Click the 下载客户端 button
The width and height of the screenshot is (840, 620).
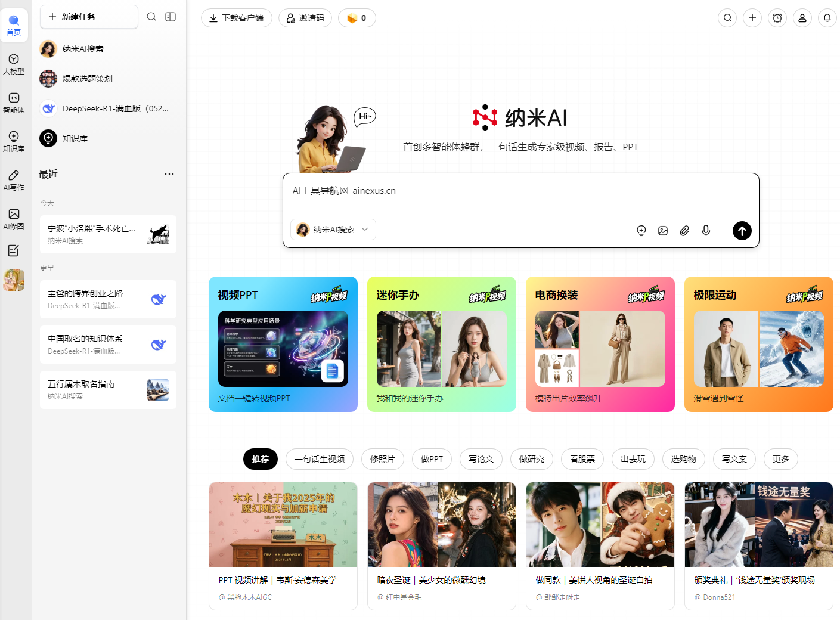pos(237,18)
